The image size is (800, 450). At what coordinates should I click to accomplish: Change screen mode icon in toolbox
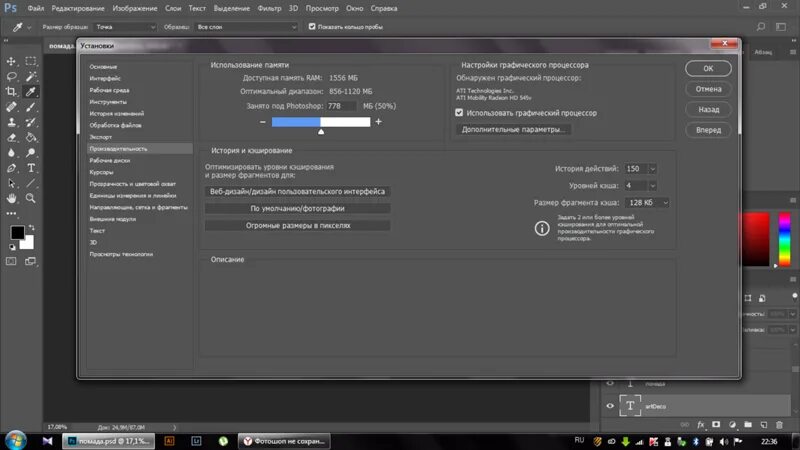click(x=31, y=261)
